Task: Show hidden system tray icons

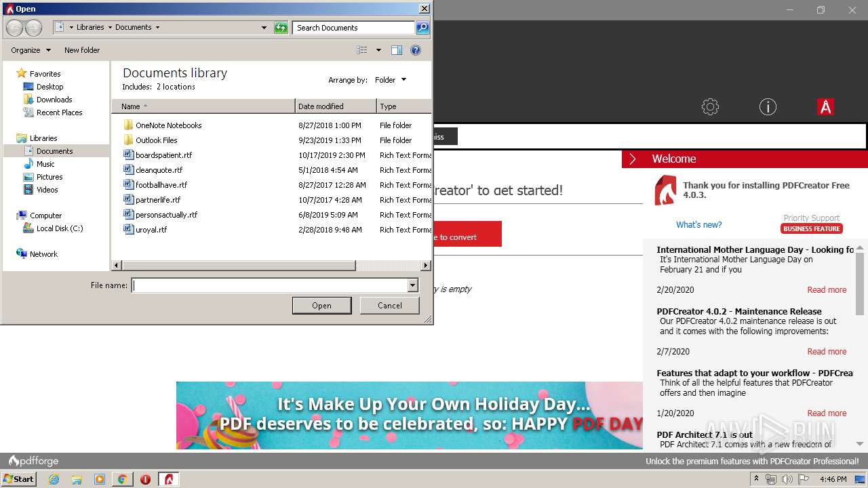Action: pos(756,479)
